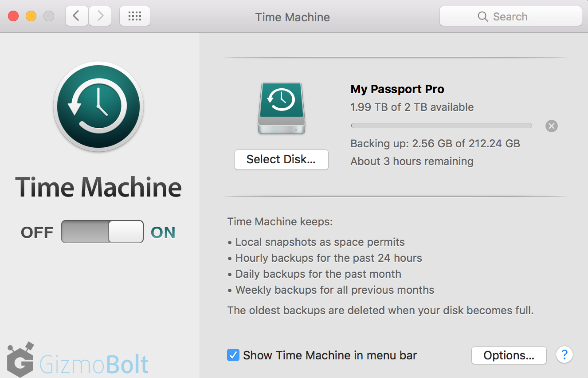Click "About 3 hours remaining" status
588x378 pixels.
click(412, 161)
